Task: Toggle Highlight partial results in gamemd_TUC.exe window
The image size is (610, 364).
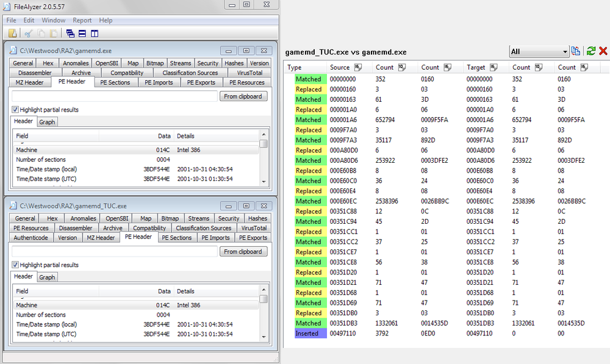Action: [x=15, y=265]
